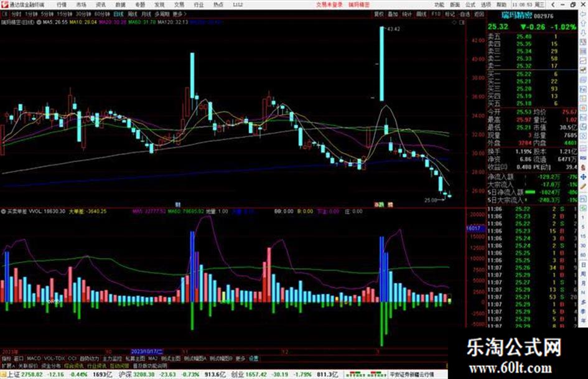The width and height of the screenshot is (588, 379).
Task: Click the 瑞玛精密 stock name header
Action: 516,16
